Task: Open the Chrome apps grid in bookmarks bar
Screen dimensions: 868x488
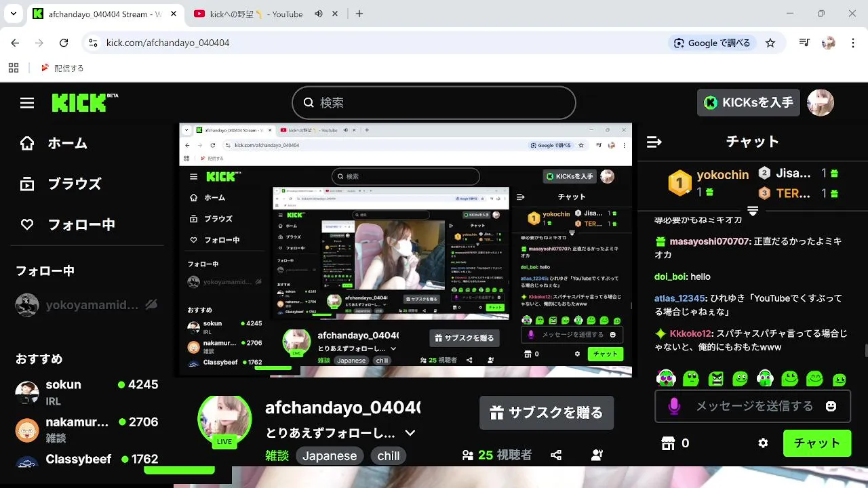Action: click(14, 68)
